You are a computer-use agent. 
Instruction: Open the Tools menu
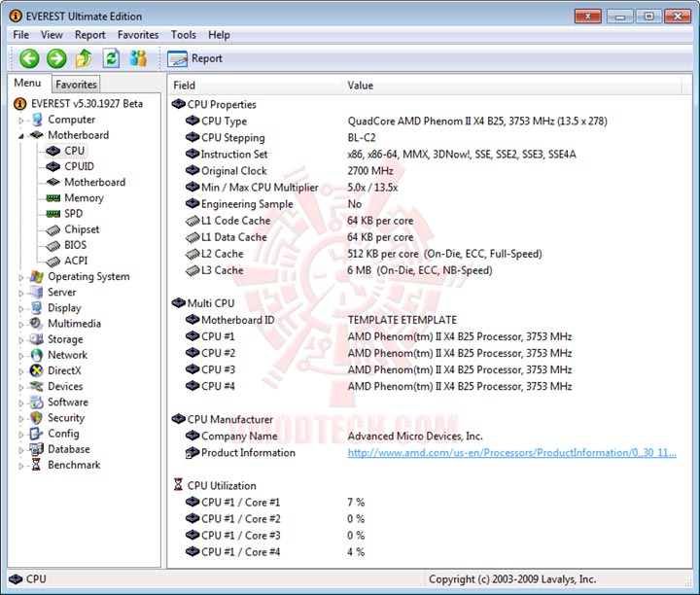(x=184, y=35)
